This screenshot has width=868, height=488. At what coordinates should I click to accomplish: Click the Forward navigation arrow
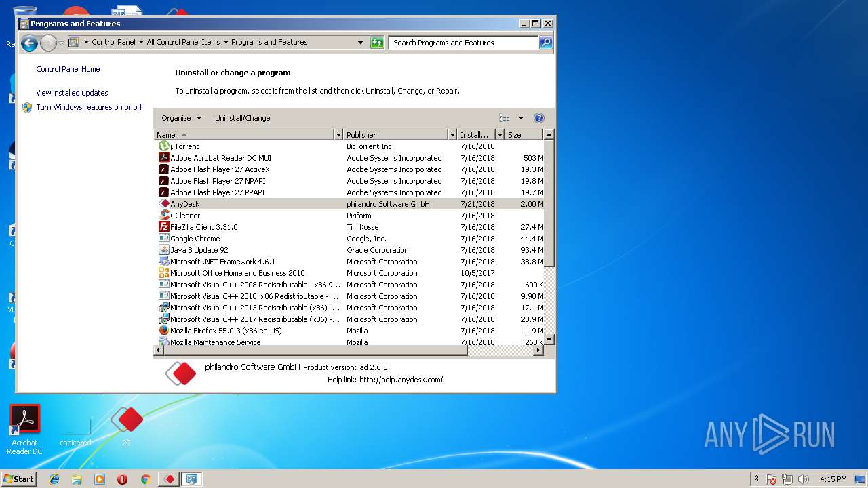(48, 43)
